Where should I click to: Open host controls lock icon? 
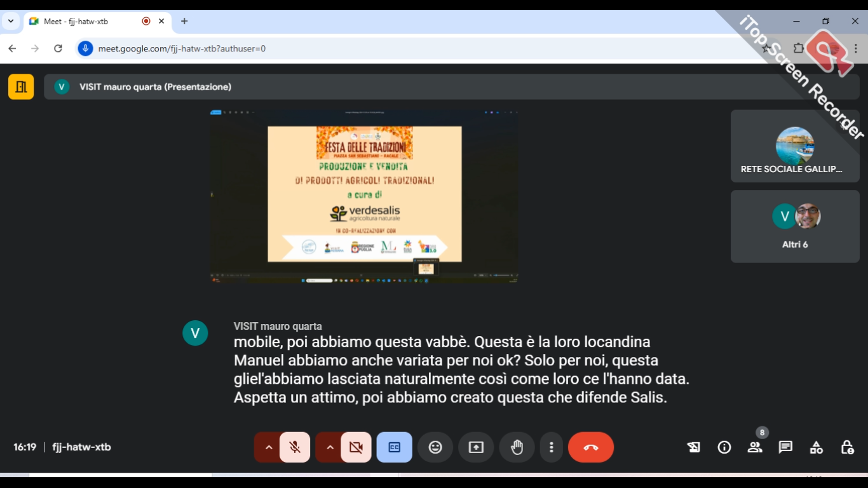(847, 447)
